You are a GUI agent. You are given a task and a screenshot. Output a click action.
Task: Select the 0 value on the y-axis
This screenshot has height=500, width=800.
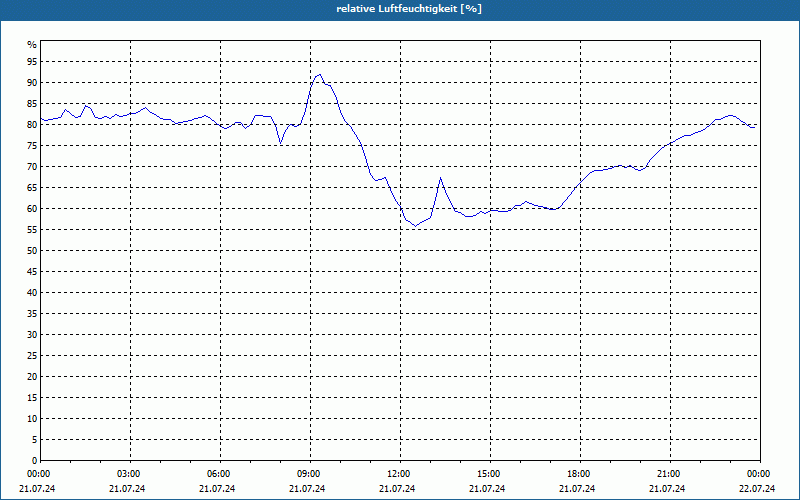34,461
